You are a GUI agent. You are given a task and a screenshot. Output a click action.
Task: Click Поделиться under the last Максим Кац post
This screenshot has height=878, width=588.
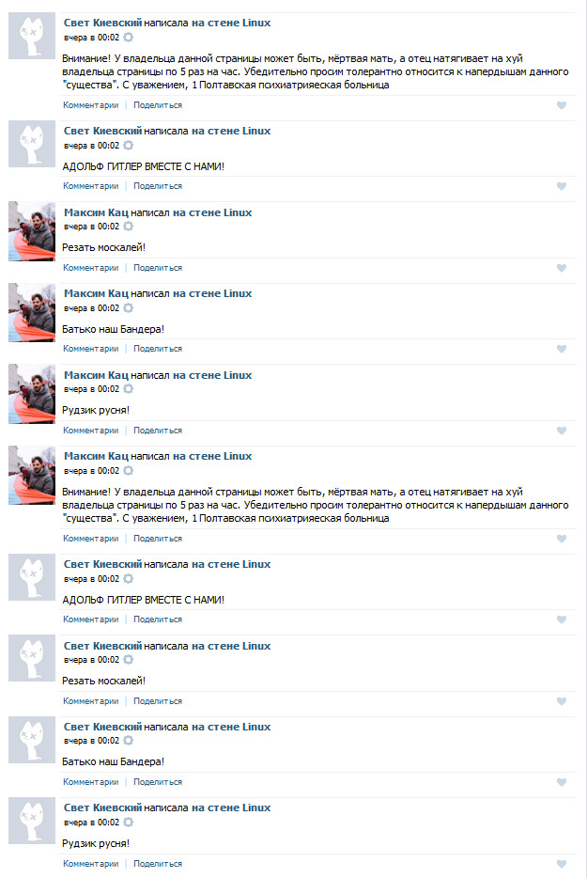pos(158,538)
